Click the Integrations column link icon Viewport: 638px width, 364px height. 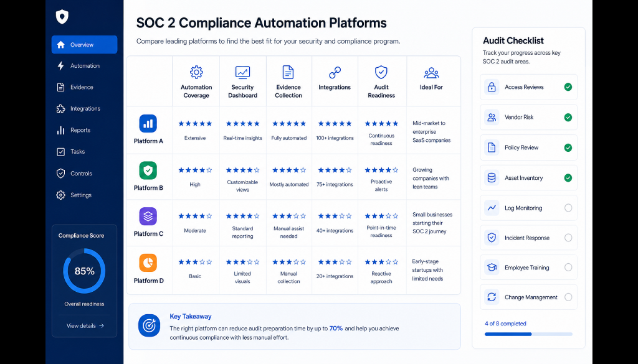tap(335, 73)
